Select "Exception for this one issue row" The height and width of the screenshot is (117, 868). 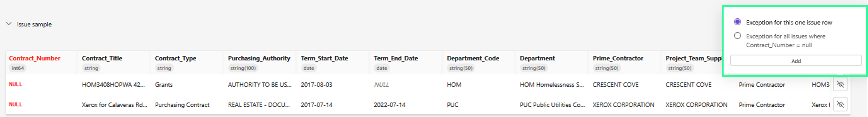(737, 22)
